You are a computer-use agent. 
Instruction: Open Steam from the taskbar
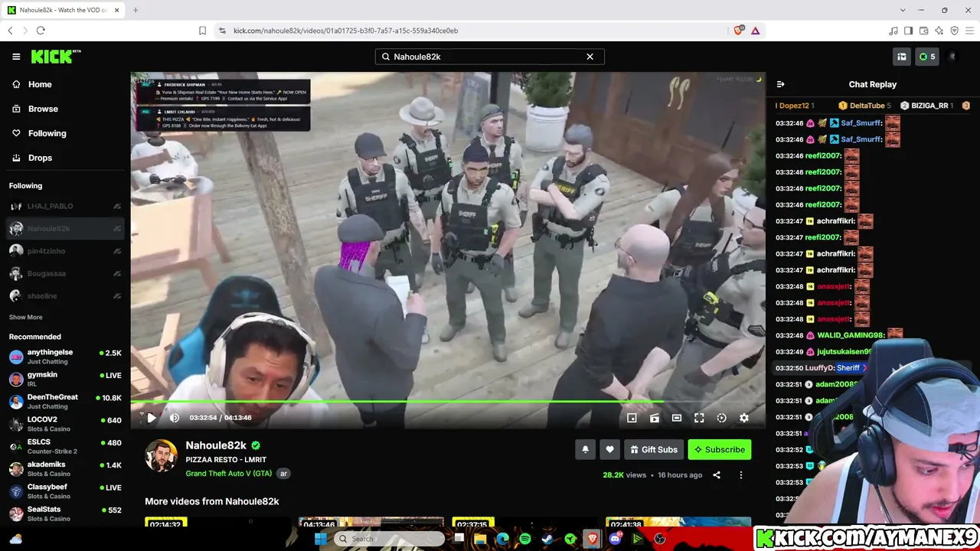pyautogui.click(x=547, y=539)
